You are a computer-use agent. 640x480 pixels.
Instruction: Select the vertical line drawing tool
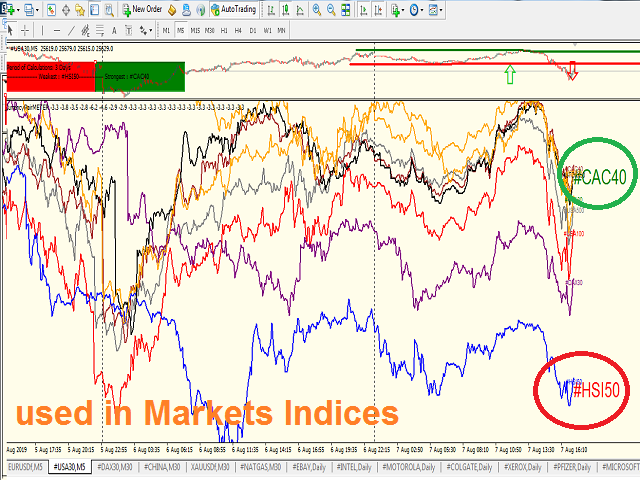(42, 30)
